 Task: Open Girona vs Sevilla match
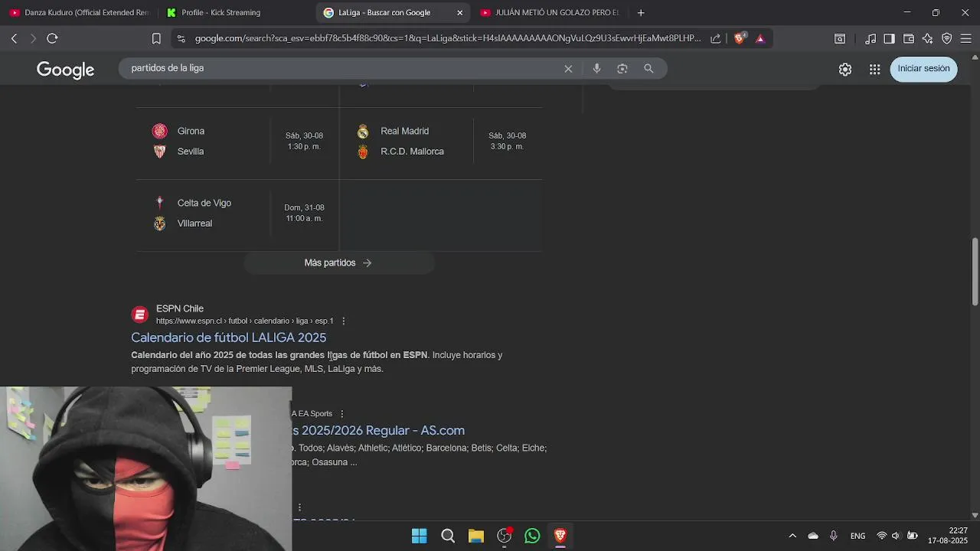point(238,141)
